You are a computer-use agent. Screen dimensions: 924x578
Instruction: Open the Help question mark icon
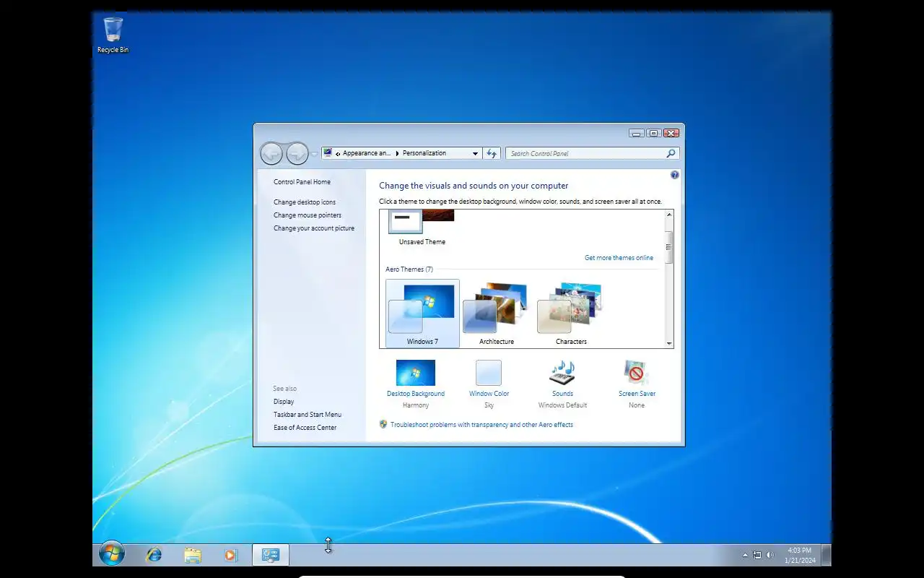coord(675,175)
